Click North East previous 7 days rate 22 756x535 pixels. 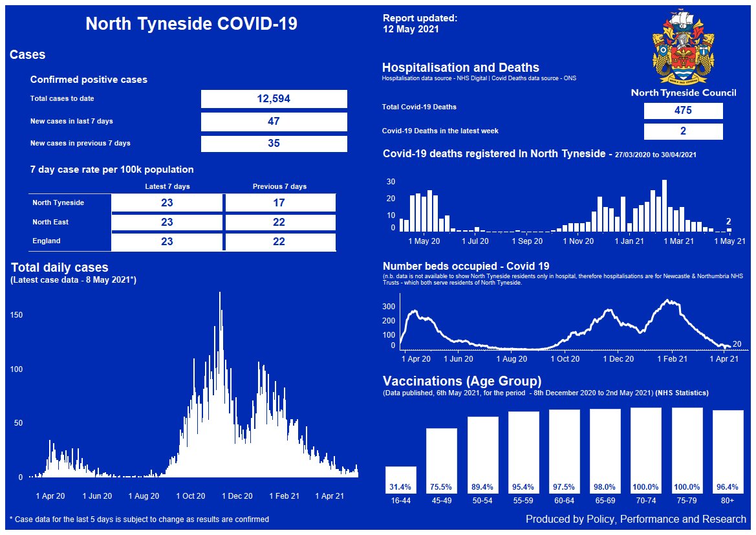[280, 223]
